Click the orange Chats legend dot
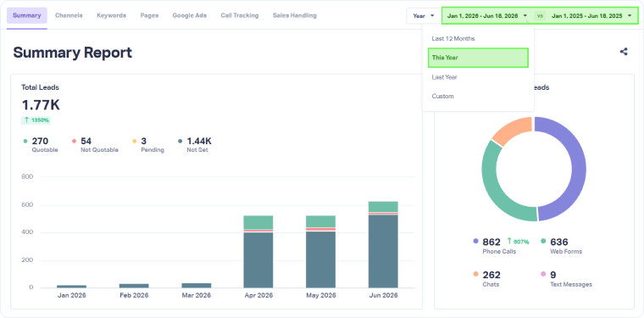The image size is (644, 318). pos(475,274)
